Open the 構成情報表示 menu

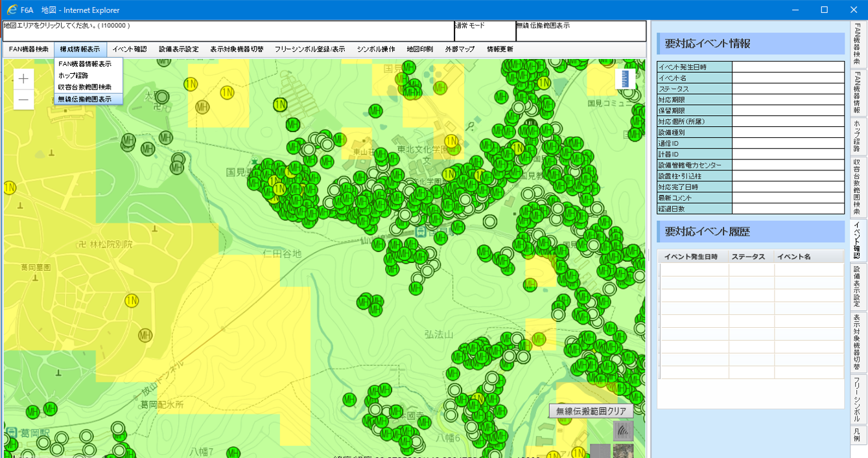(x=80, y=49)
